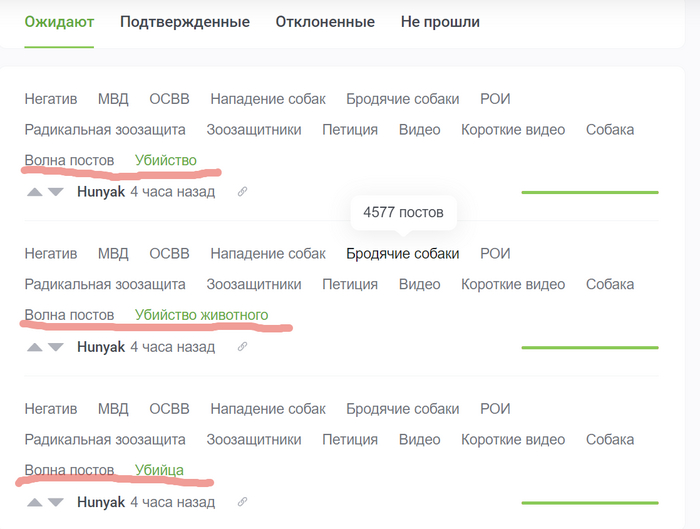Viewport: 700px width, 529px height.
Task: Open Hunyak's profile in the first entry
Action: [x=100, y=192]
